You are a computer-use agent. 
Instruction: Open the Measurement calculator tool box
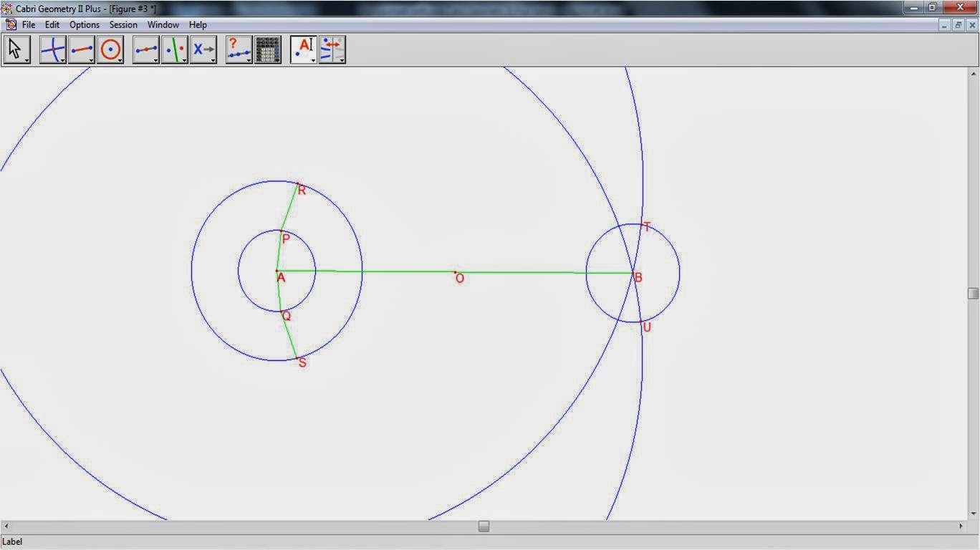pyautogui.click(x=268, y=49)
